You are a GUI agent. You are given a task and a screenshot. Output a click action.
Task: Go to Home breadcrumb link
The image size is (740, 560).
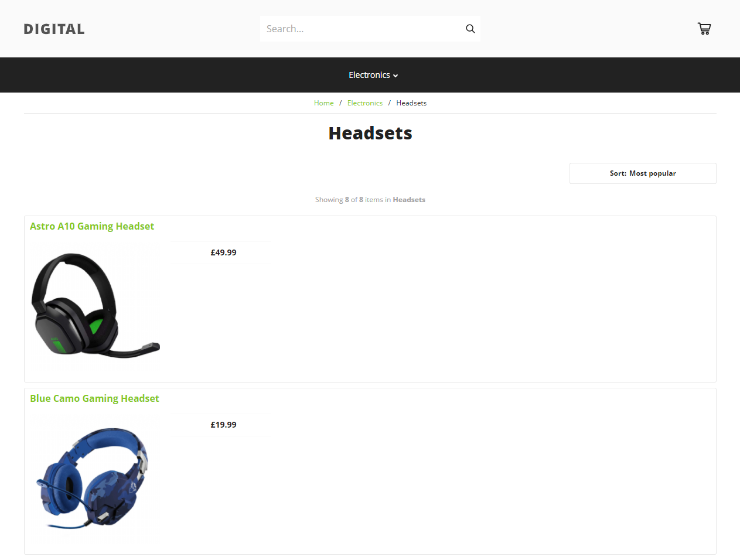click(323, 103)
